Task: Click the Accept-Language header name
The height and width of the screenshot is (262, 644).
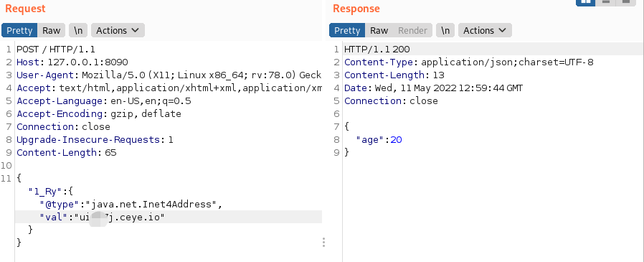Action: coord(60,101)
